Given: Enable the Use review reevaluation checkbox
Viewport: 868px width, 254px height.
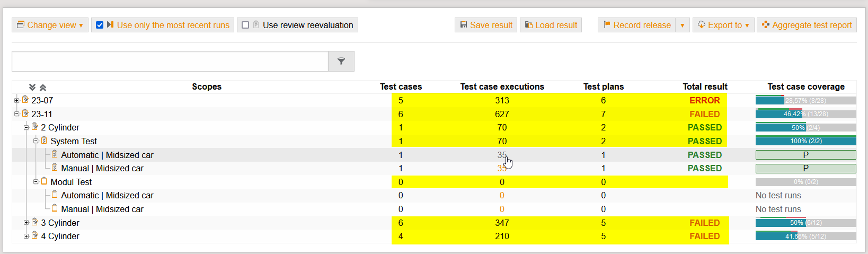Looking at the screenshot, I should point(245,25).
